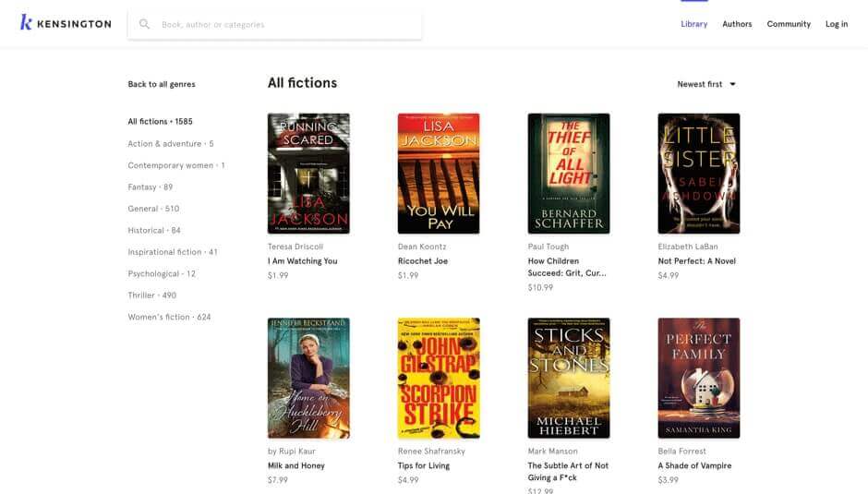
Task: Type in the book search field
Action: pos(286,25)
